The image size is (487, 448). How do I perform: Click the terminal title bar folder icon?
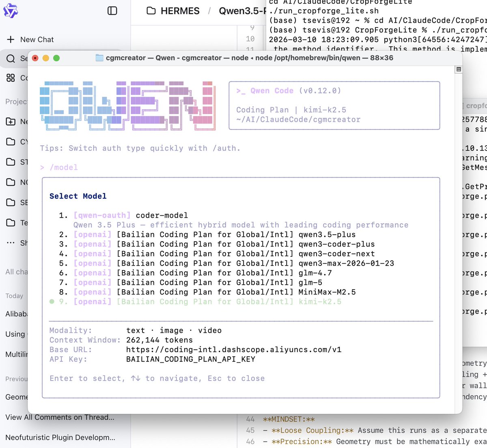99,58
